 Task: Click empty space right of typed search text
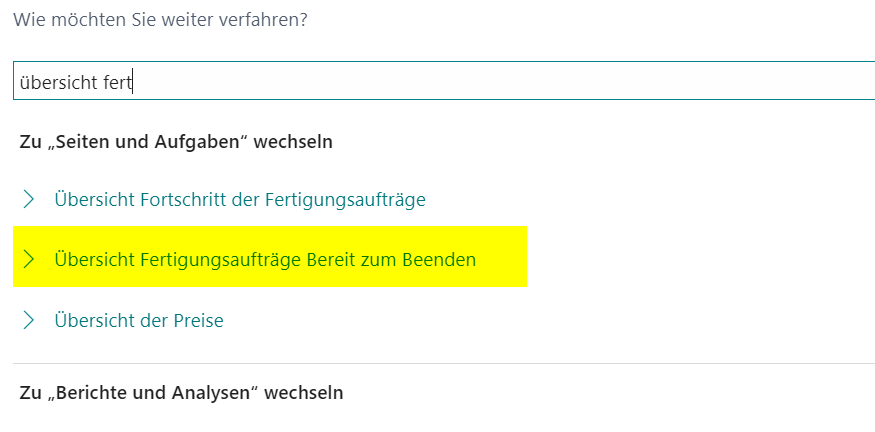click(502, 81)
